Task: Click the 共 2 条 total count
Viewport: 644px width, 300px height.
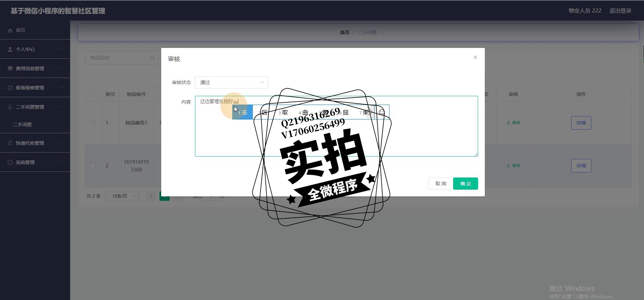Action: 93,196
